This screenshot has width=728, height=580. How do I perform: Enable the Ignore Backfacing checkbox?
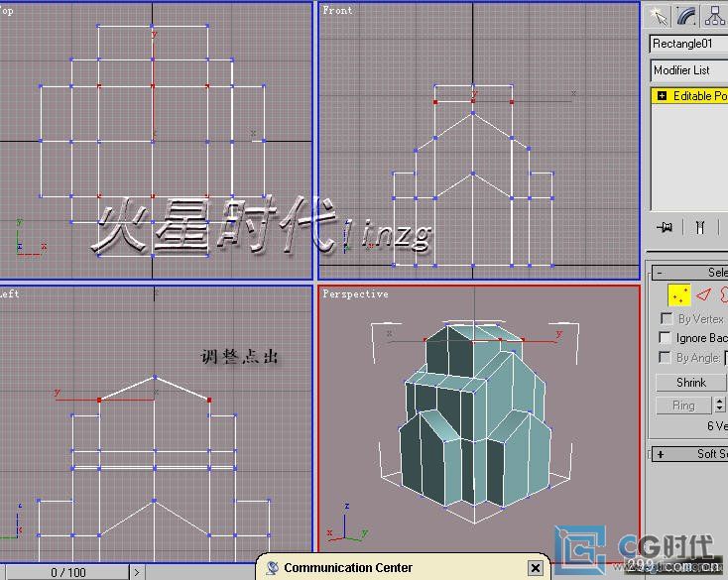666,338
